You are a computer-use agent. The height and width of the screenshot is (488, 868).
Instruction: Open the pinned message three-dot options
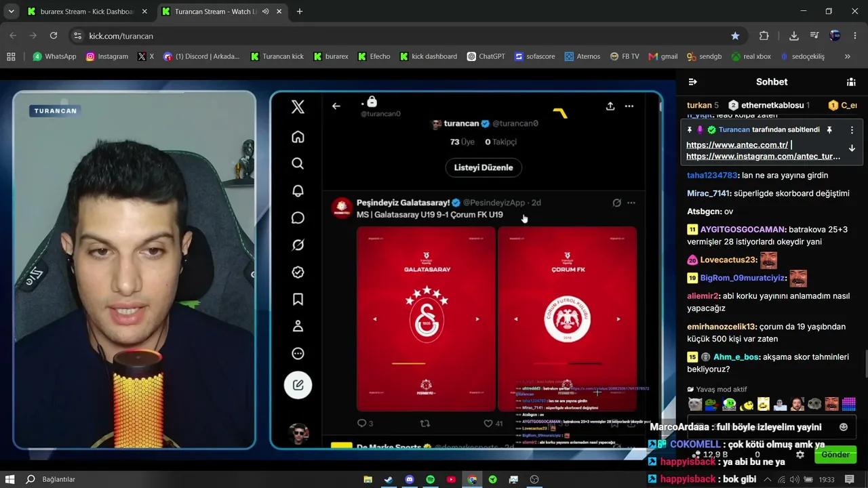[852, 129]
